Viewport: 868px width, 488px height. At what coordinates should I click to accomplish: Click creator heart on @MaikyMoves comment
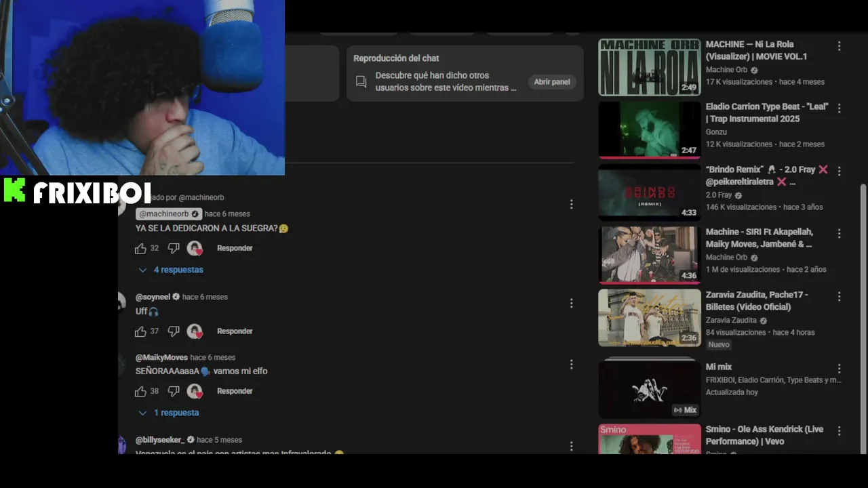coord(195,391)
